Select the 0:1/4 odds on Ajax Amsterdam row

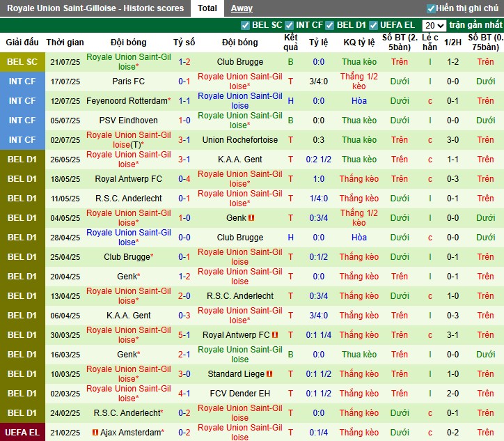(319, 433)
